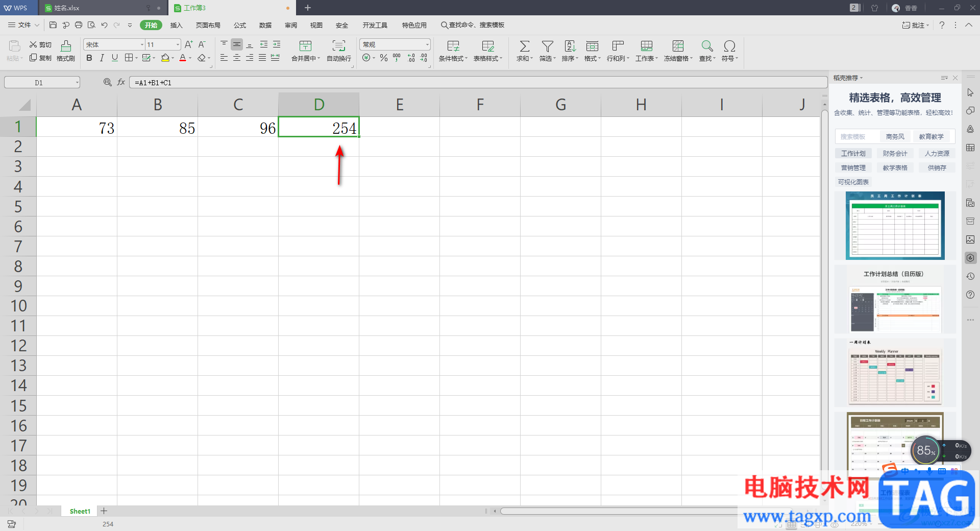Click the 工作计划 template category
980x531 pixels.
853,153
